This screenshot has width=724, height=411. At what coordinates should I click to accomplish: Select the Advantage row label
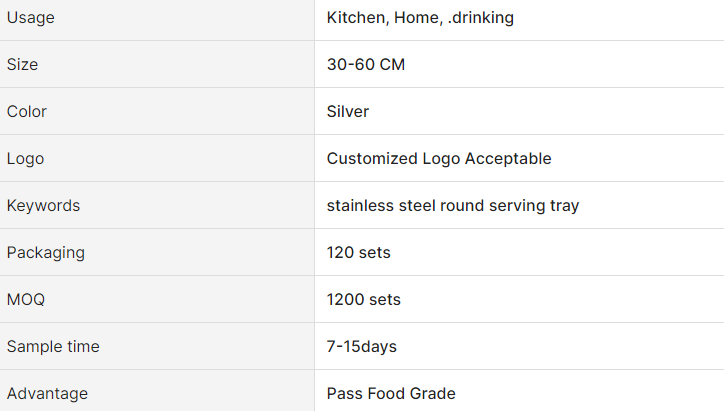click(x=47, y=394)
